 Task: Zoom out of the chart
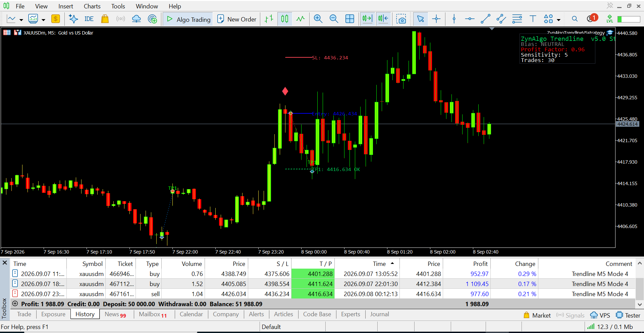[x=334, y=19]
